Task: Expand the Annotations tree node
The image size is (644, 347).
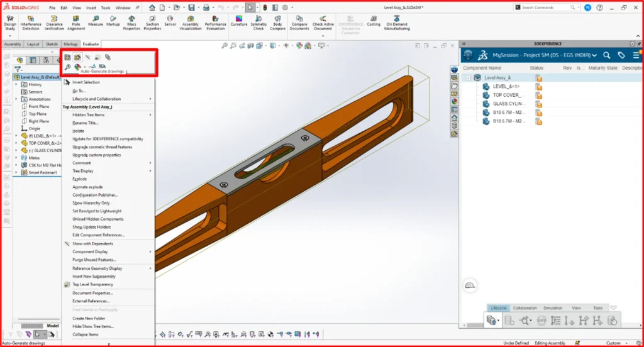Action: (x=16, y=99)
